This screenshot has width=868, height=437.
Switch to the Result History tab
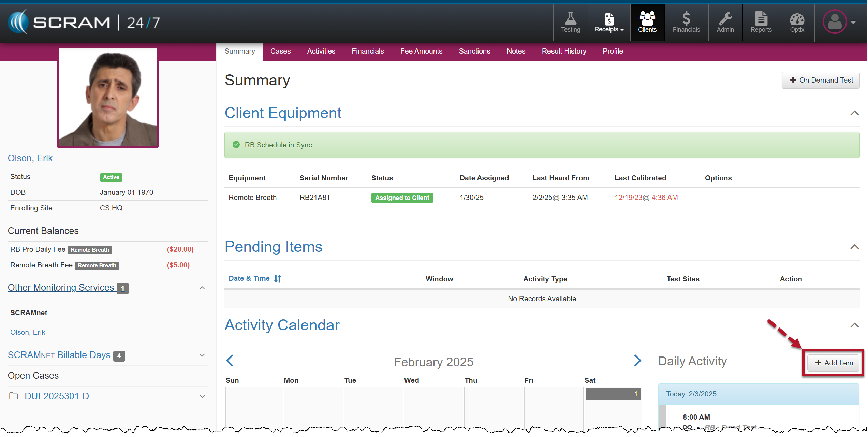click(563, 51)
